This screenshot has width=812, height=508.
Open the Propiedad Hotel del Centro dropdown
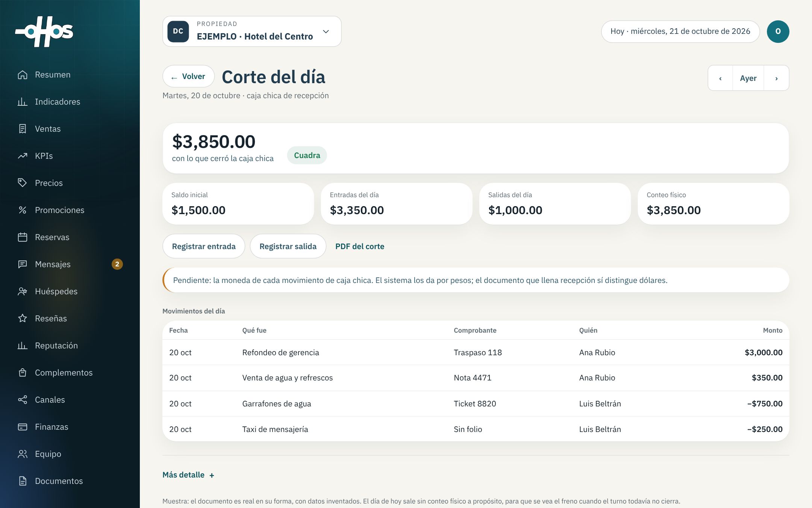[x=252, y=31]
